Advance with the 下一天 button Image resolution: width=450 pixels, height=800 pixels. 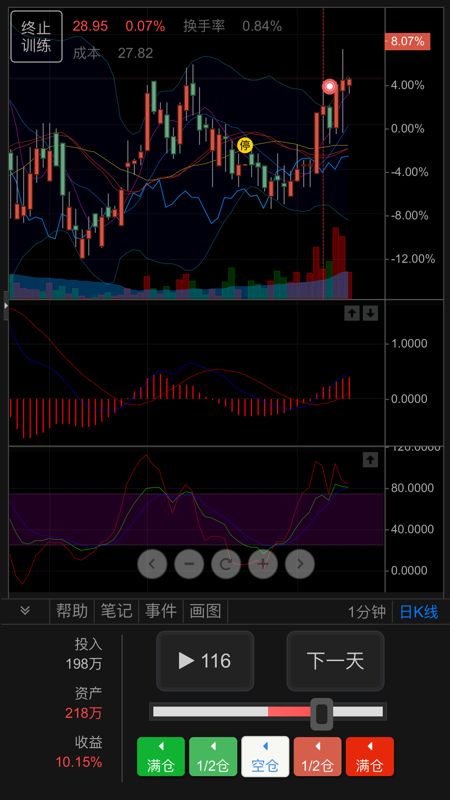pos(335,661)
